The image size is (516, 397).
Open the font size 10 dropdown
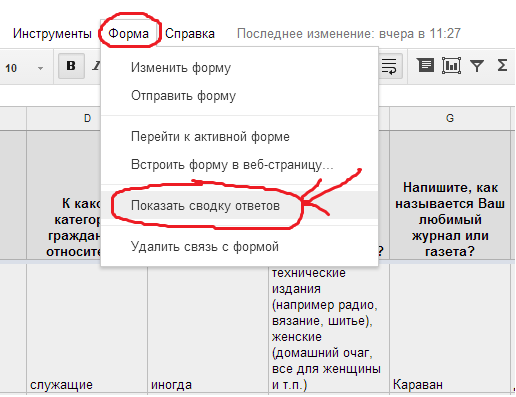pyautogui.click(x=23, y=68)
